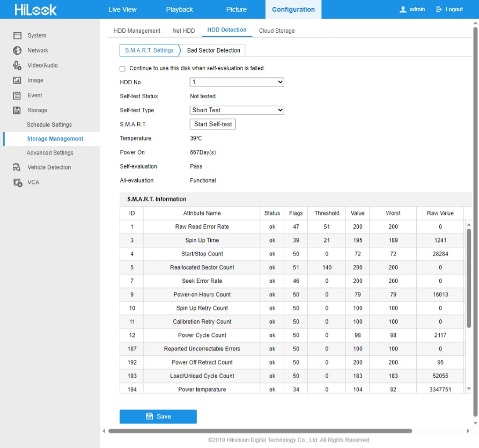
Task: Open the HDD No. dropdown
Action: (x=237, y=82)
